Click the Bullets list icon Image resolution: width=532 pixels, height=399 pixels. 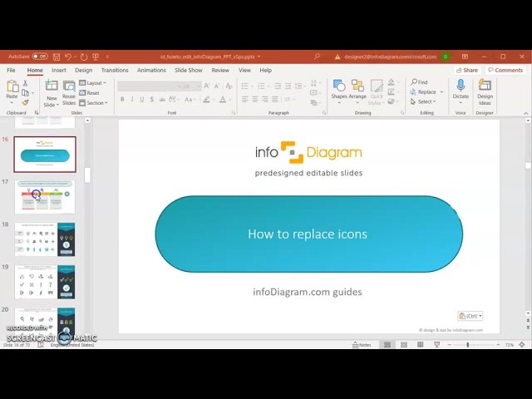(244, 86)
